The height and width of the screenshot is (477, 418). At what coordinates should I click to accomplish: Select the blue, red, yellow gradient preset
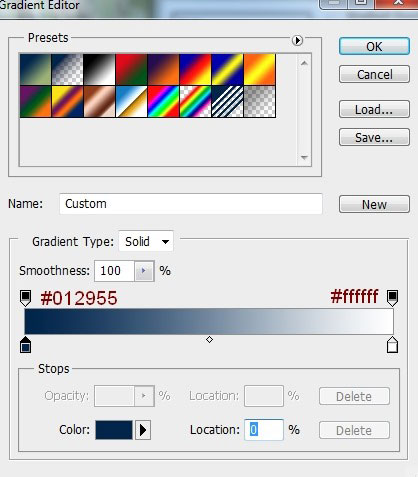click(195, 69)
